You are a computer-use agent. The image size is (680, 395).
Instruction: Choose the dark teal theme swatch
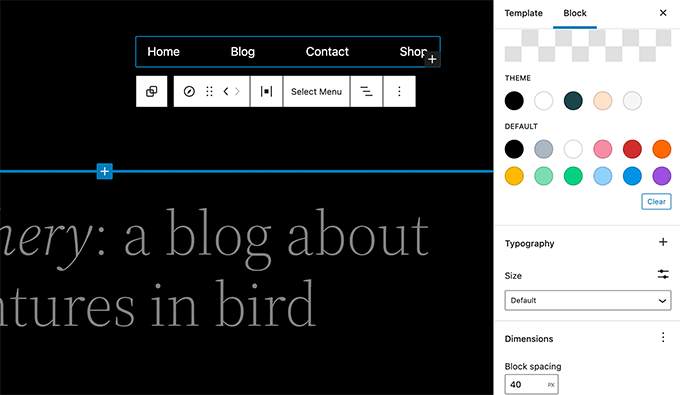[x=573, y=101]
